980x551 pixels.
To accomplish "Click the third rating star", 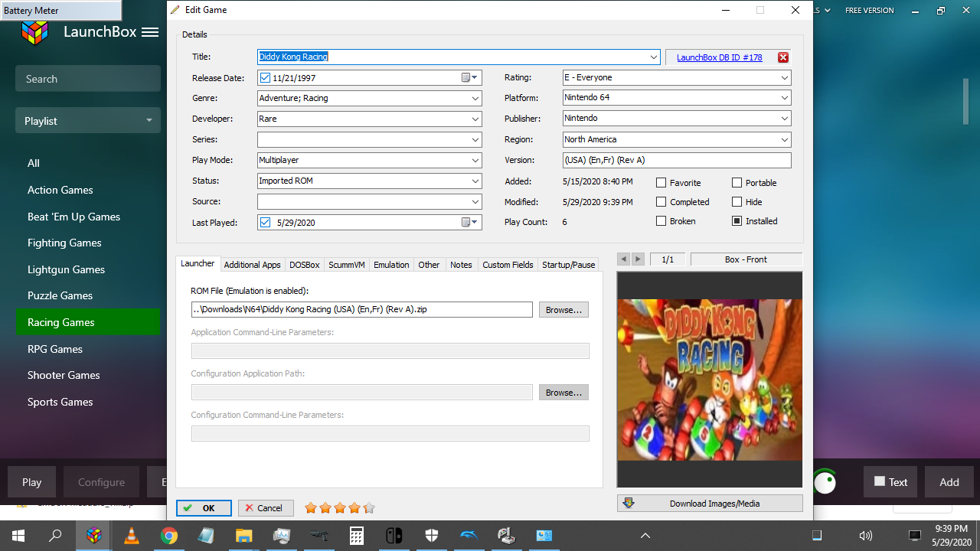I will click(340, 508).
